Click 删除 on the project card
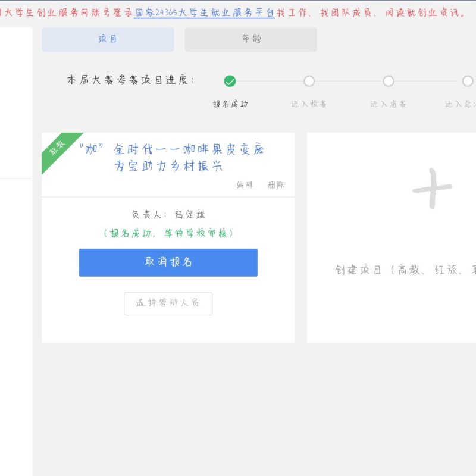Viewport: 476px width, 476px height. coord(275,184)
